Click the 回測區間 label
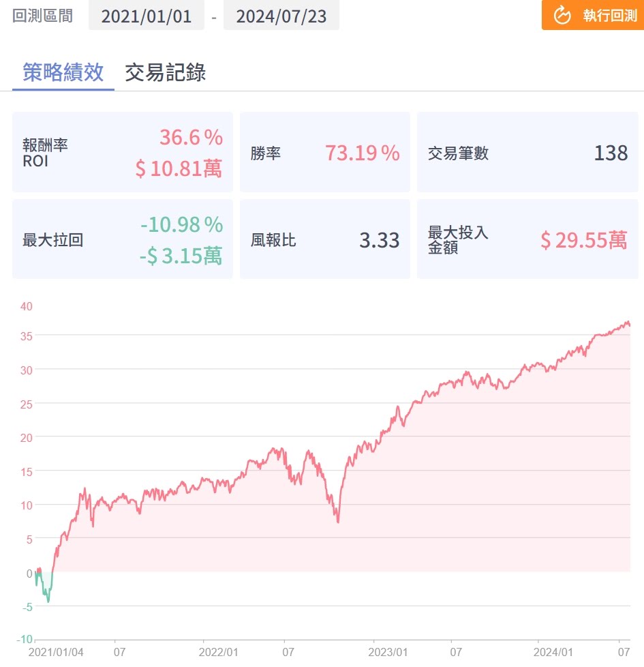Viewport: 644px width, 667px height. click(x=42, y=16)
